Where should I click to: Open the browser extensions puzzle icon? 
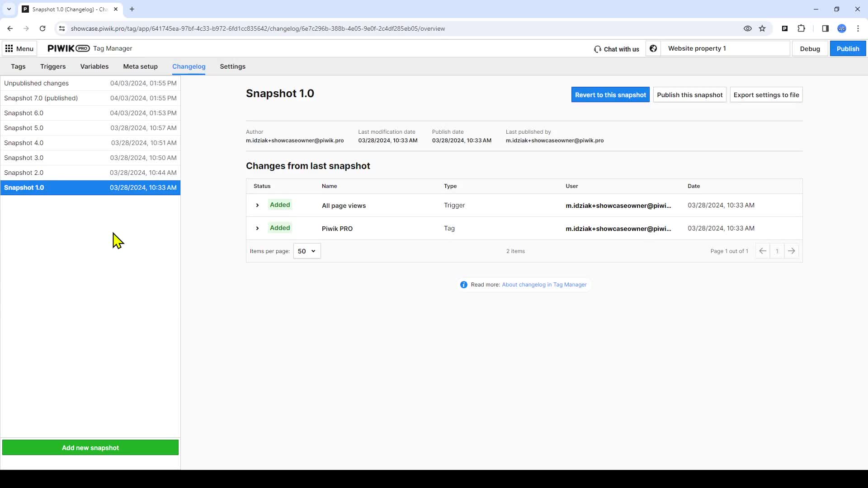coord(801,28)
